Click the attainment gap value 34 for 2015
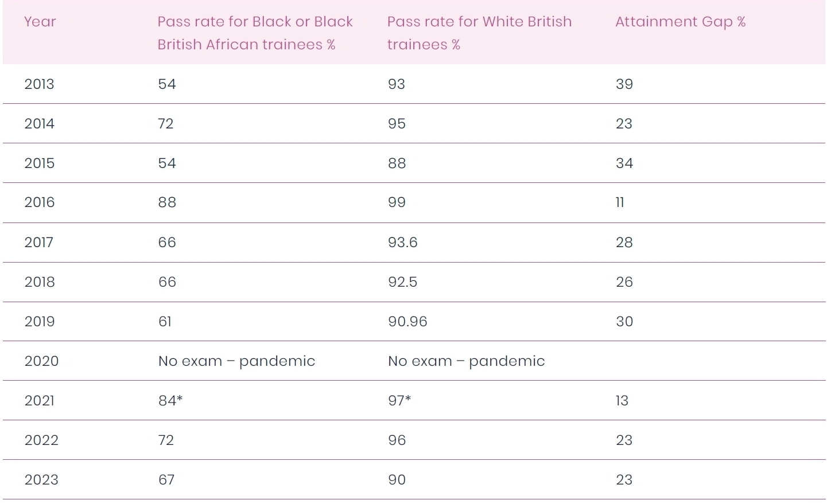Viewport: 827px width, 504px height. pyautogui.click(x=624, y=163)
